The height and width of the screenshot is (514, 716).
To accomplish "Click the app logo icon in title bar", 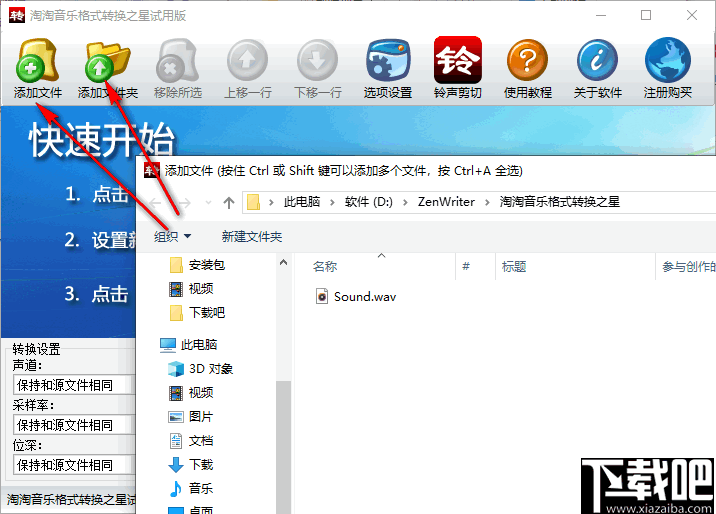I will tap(17, 16).
